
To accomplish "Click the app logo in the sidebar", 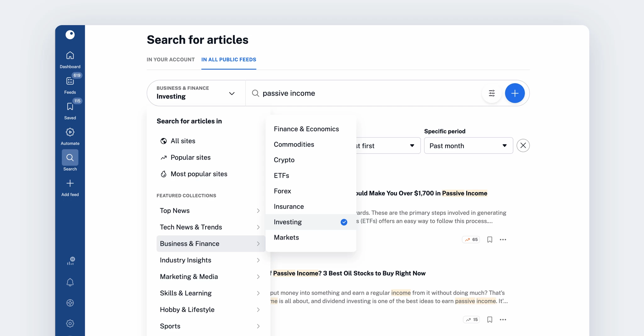I will 70,35.
